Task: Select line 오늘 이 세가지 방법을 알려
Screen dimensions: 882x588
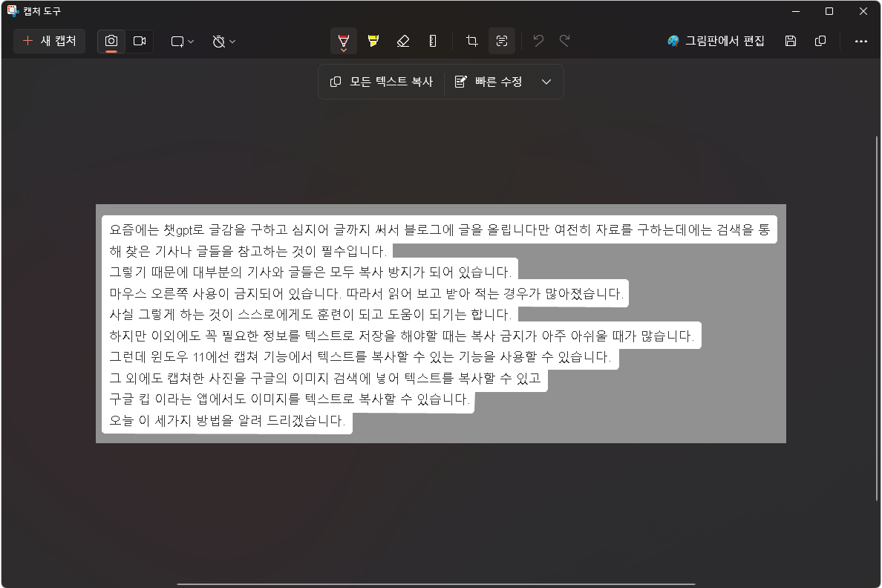Action: point(227,421)
